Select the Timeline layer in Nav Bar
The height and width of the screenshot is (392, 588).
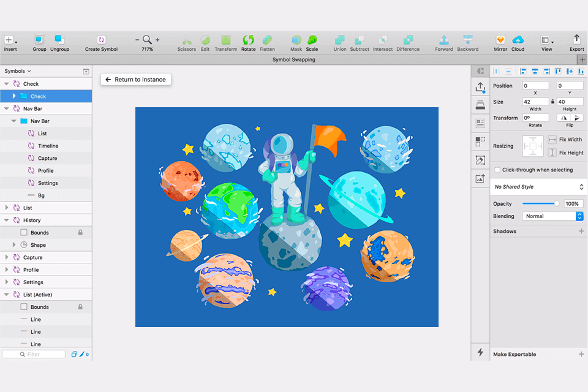46,146
